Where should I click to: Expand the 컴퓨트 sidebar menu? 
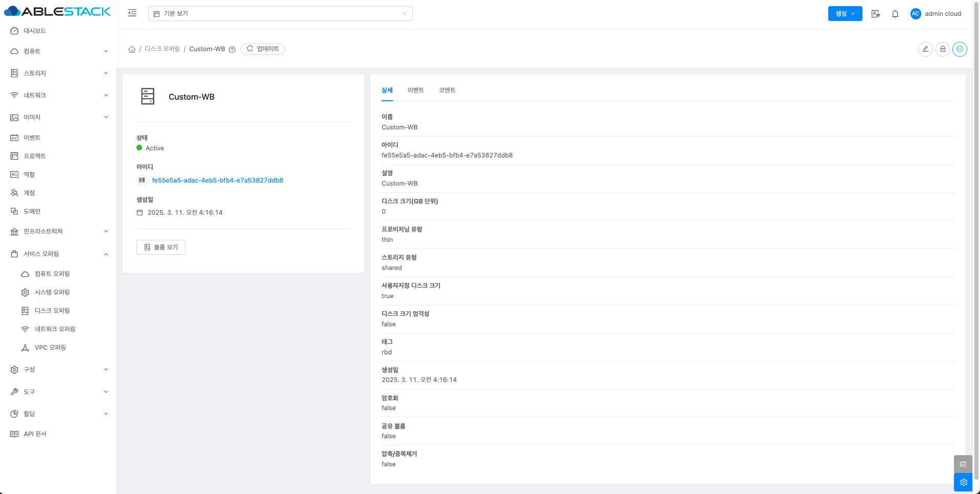tap(58, 51)
